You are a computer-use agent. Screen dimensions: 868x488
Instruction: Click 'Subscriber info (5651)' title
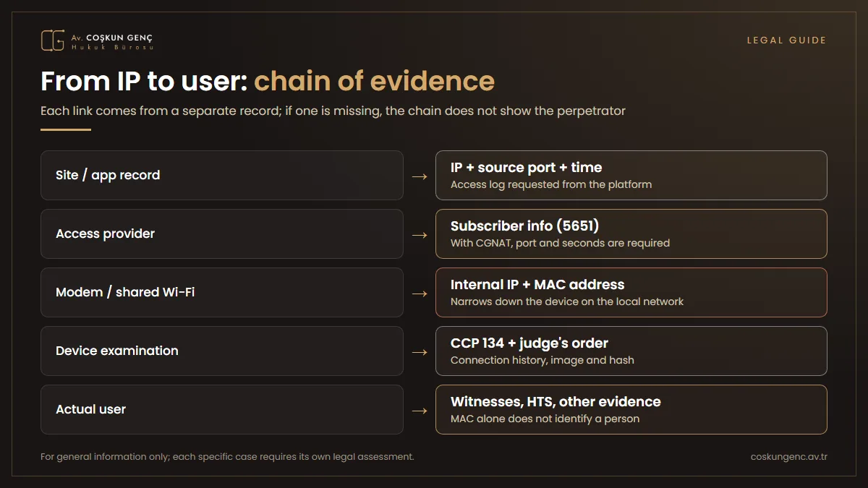[x=524, y=226]
